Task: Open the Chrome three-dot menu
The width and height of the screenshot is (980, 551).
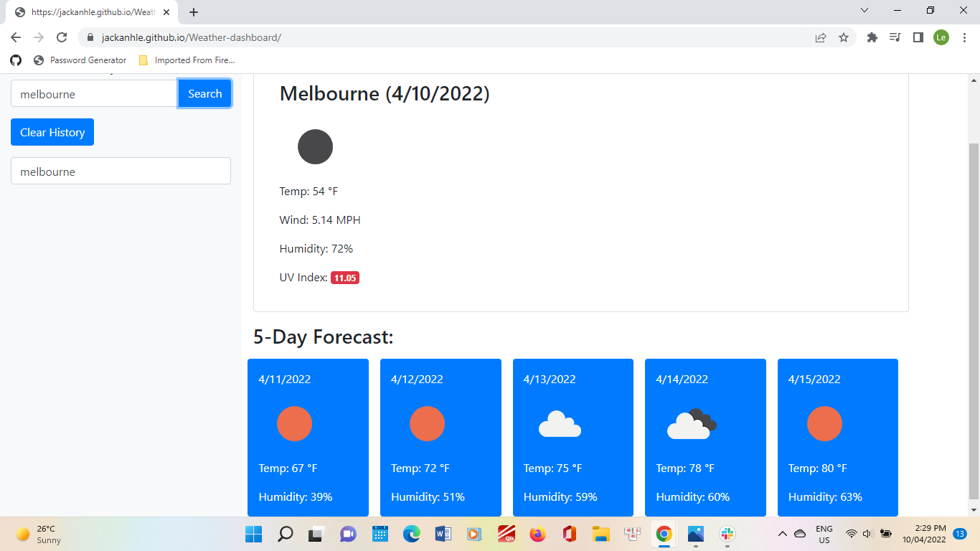Action: tap(965, 37)
